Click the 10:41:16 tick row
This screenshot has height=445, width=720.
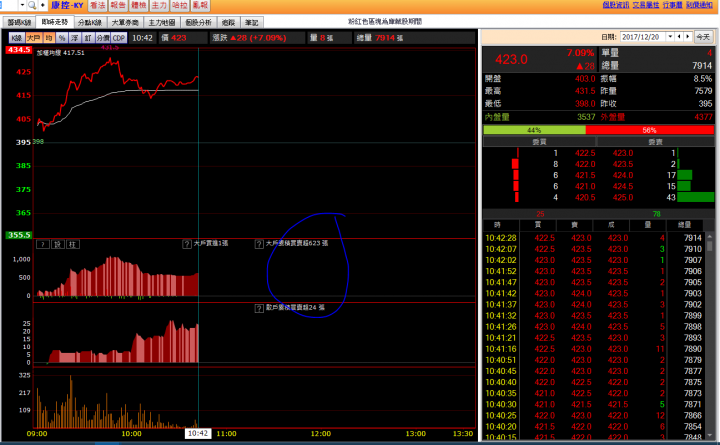(594, 349)
